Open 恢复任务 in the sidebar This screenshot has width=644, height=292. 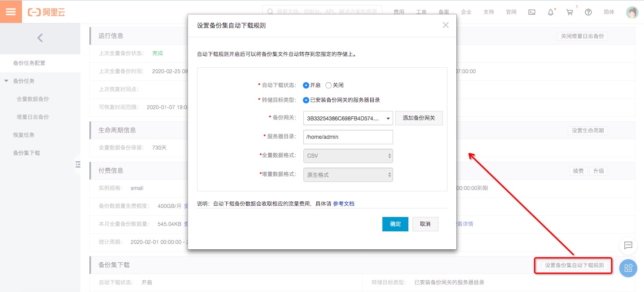point(24,135)
